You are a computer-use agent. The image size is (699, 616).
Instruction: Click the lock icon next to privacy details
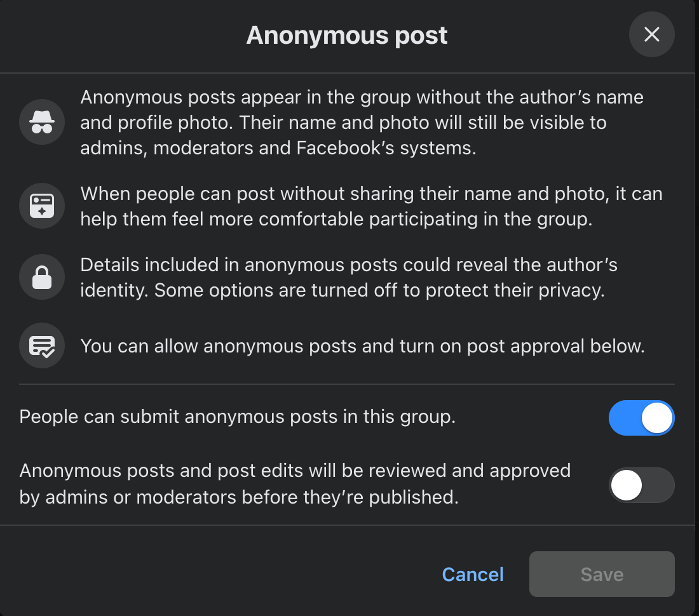(41, 277)
